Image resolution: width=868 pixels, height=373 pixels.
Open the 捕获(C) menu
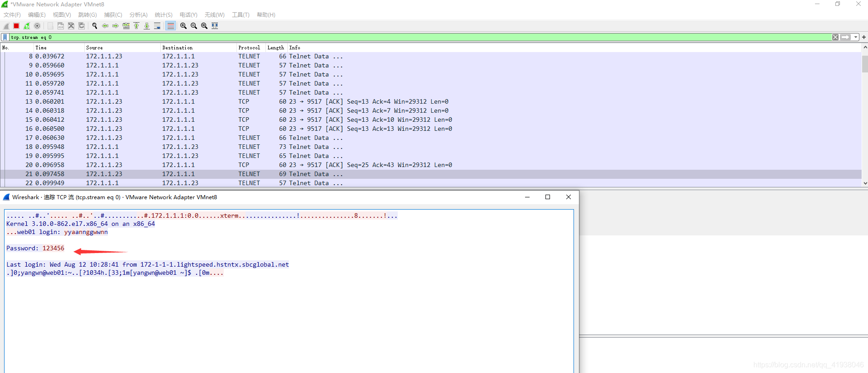point(113,15)
